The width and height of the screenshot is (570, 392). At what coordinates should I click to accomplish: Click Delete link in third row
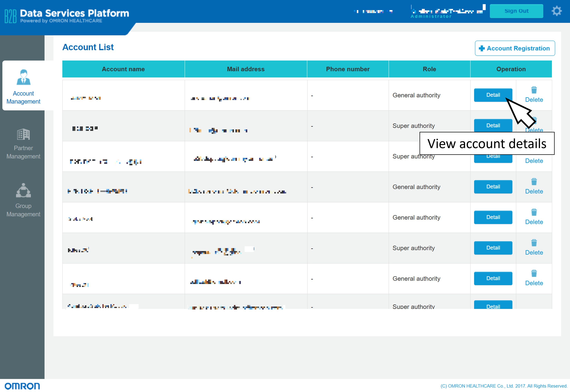[534, 161]
